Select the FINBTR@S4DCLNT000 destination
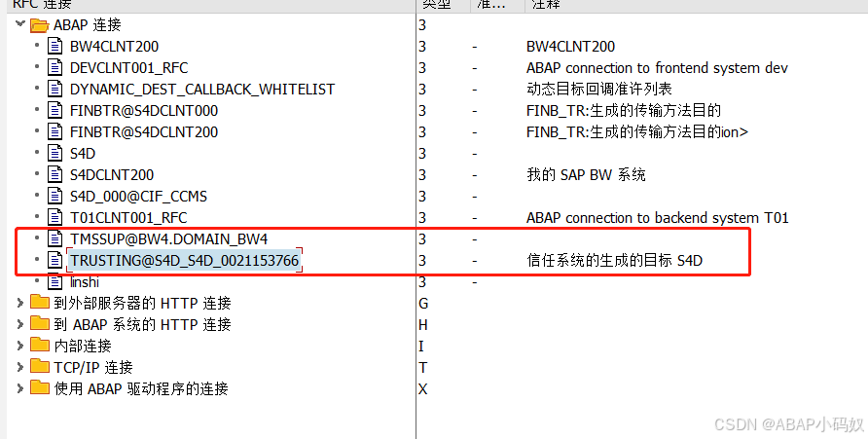The image size is (868, 439). pos(144,111)
